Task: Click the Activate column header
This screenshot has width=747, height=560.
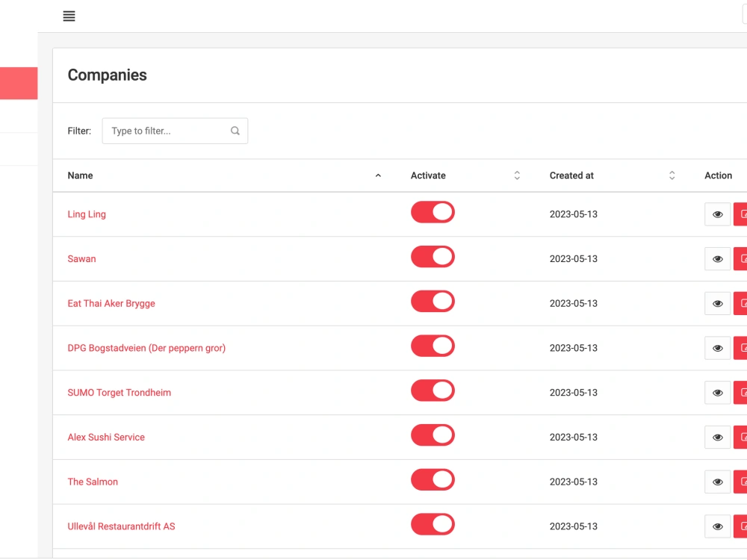Action: [x=428, y=175]
